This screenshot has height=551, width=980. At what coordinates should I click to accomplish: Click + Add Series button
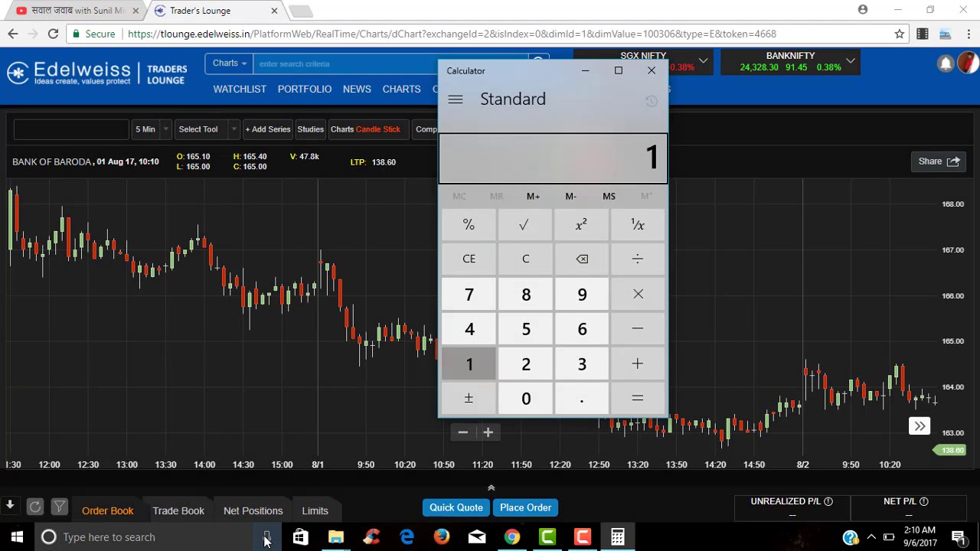pos(268,129)
